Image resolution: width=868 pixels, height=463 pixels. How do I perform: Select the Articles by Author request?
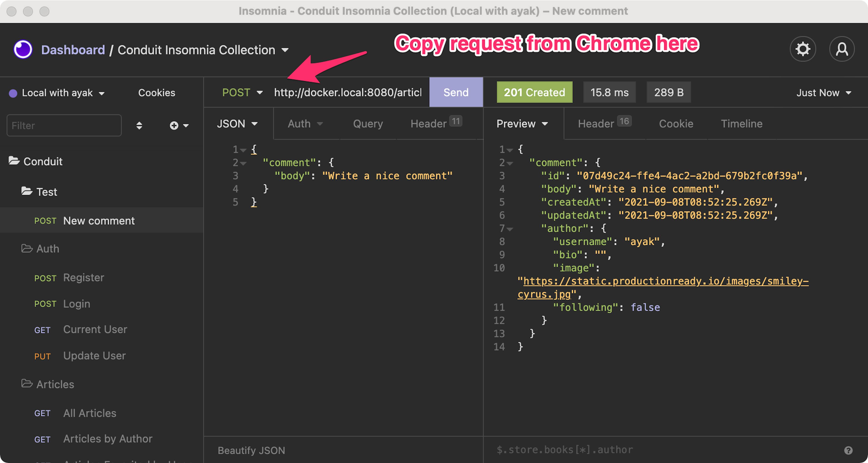101,439
